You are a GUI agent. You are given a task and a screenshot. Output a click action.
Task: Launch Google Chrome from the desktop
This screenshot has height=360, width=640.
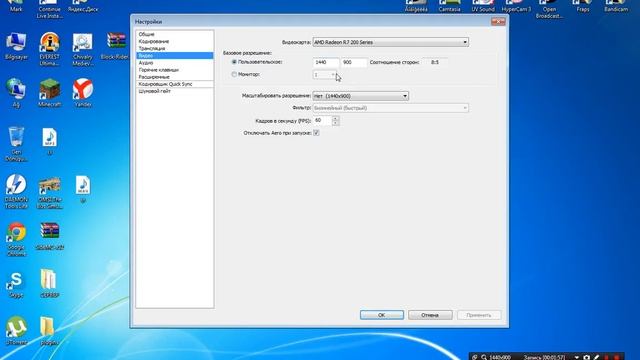coord(16,239)
